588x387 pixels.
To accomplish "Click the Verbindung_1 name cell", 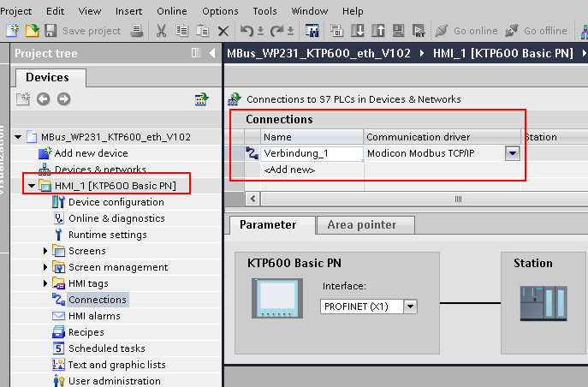I will click(x=312, y=153).
